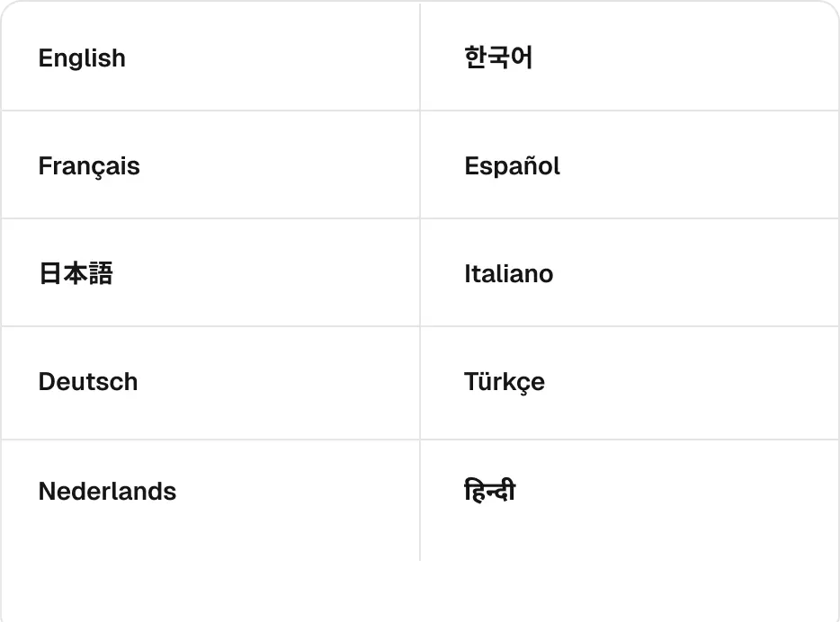Open the Dutch language version
The height and width of the screenshot is (622, 840).
tap(107, 492)
